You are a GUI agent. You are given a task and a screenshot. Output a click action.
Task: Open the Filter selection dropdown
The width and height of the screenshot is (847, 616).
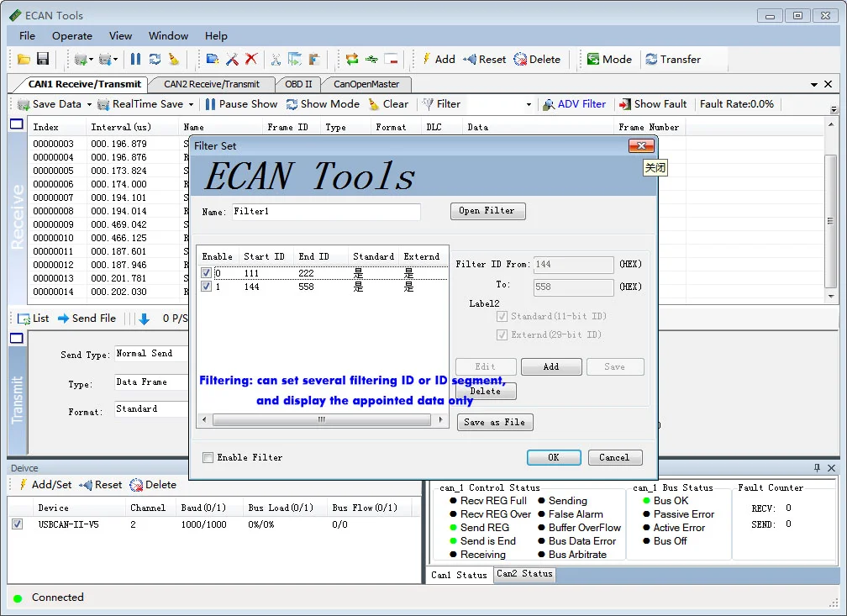[528, 103]
